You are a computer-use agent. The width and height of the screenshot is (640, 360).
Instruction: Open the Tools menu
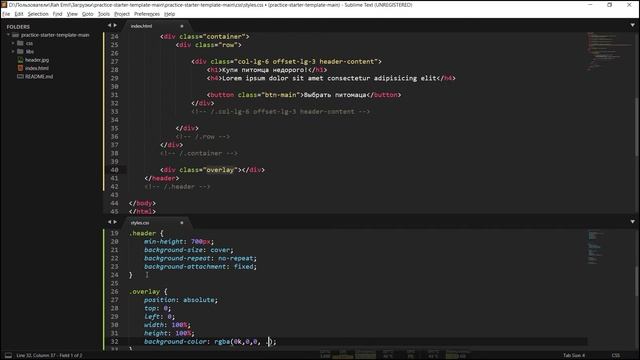click(104, 14)
